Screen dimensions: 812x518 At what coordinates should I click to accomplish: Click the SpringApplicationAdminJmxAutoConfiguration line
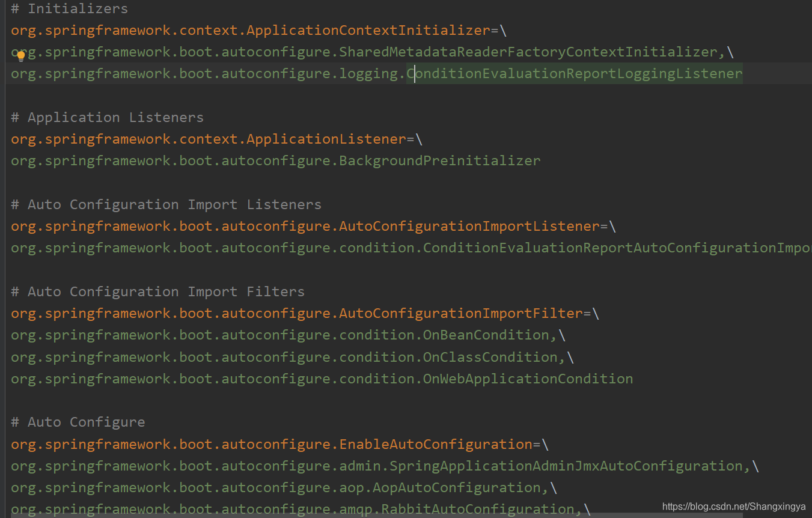coord(385,466)
